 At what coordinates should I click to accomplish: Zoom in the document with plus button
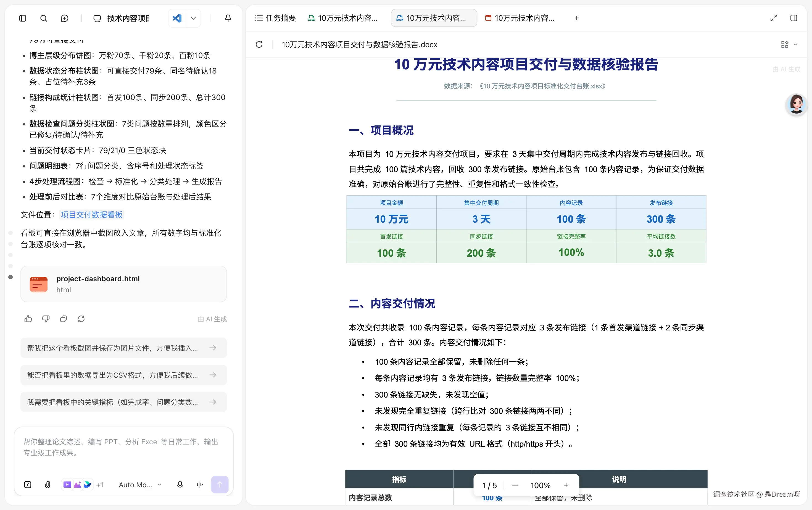coord(566,485)
